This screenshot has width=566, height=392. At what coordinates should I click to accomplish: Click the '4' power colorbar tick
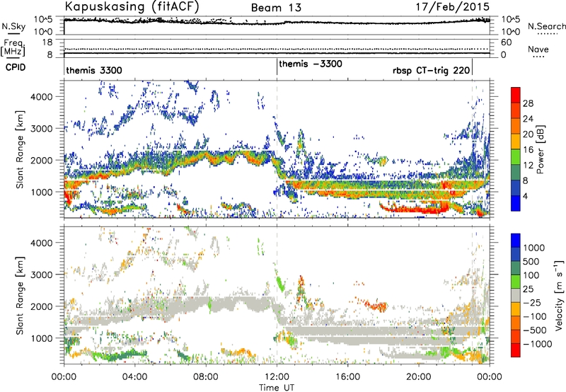[x=526, y=196]
